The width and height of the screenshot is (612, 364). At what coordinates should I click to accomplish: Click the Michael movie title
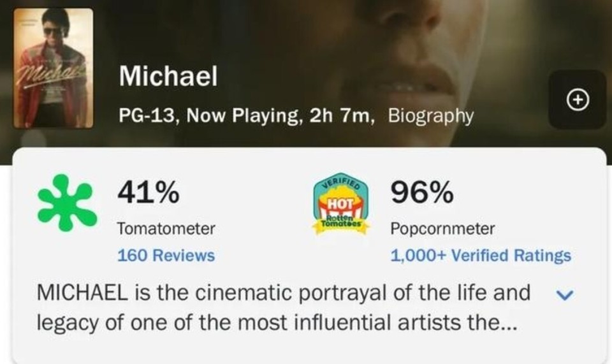tap(168, 77)
